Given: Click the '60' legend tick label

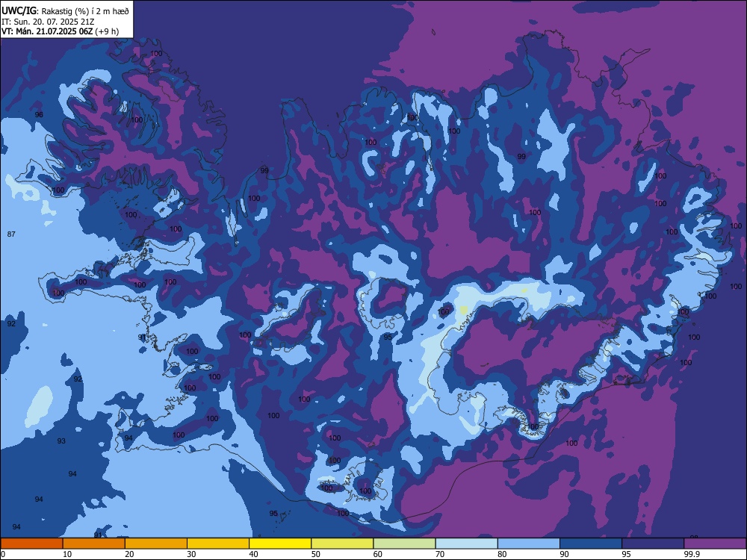Looking at the screenshot, I should pos(378,554).
